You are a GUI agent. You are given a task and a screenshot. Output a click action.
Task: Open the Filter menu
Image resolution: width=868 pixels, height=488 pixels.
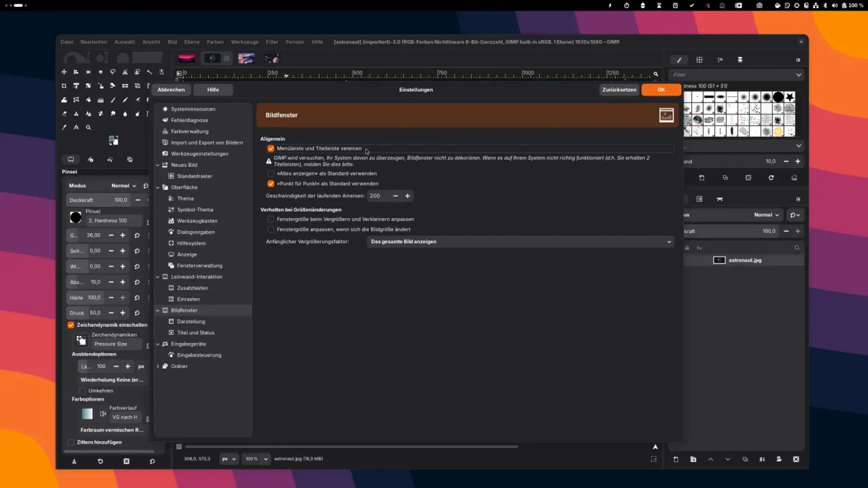click(x=272, y=41)
